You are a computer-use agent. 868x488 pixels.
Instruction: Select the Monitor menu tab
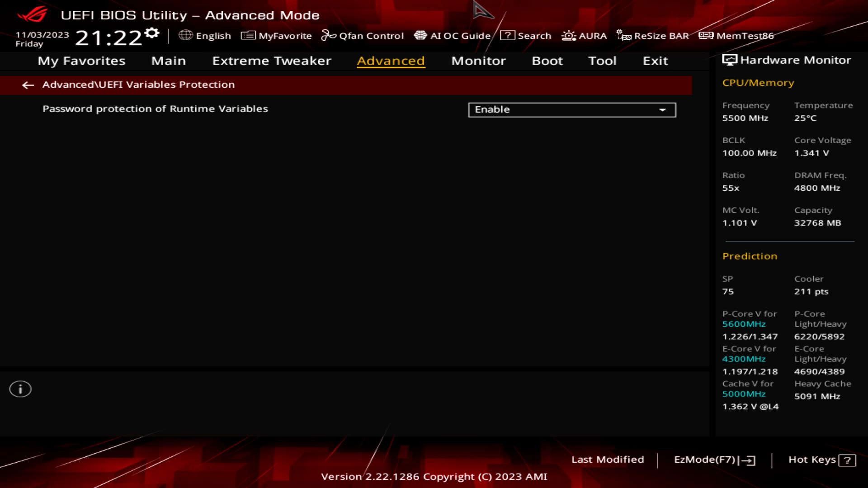(x=478, y=60)
